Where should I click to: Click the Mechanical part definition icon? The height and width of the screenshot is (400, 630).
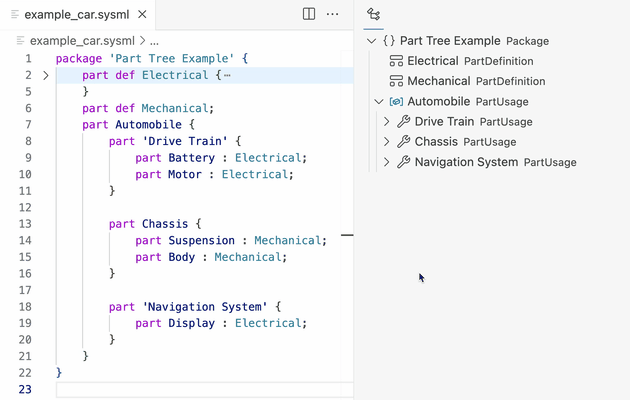(396, 81)
